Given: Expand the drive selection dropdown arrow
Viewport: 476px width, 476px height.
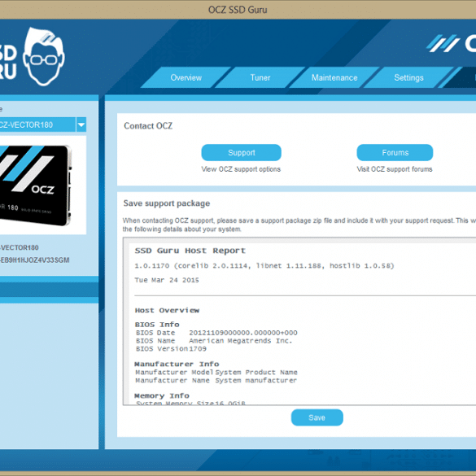Looking at the screenshot, I should [x=81, y=124].
